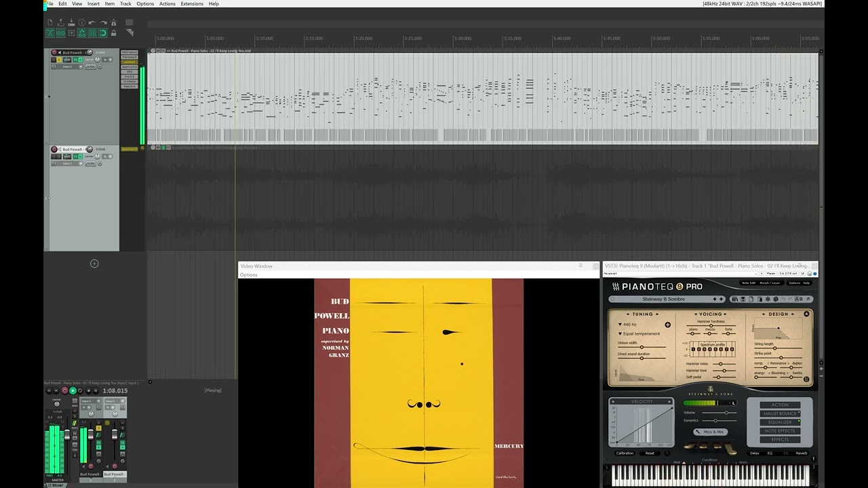Click the Undo toolbar icon
This screenshot has width=868, height=488.
point(92,22)
